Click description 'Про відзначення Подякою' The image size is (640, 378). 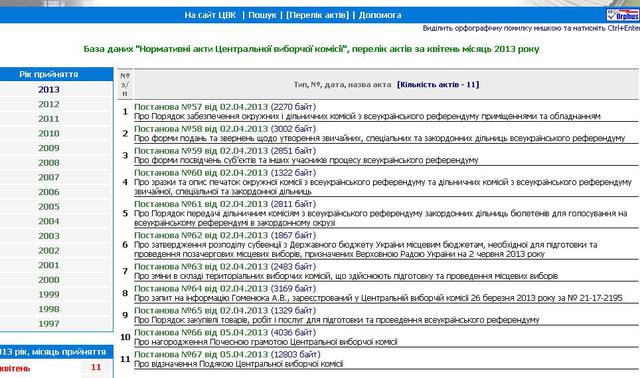[x=238, y=364]
